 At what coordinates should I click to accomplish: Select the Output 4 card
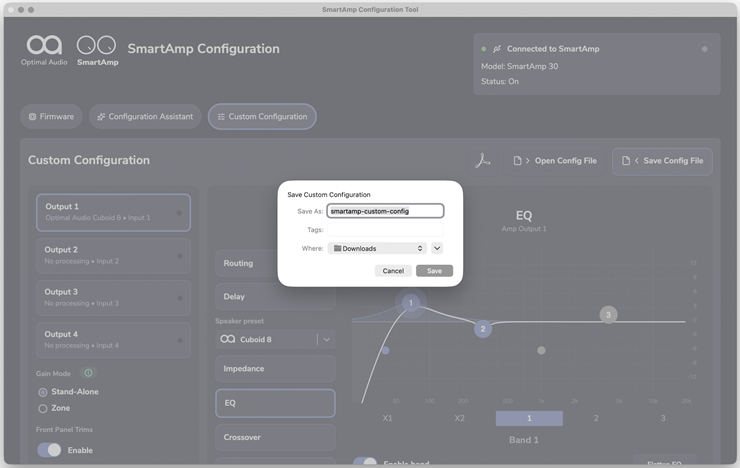(114, 340)
